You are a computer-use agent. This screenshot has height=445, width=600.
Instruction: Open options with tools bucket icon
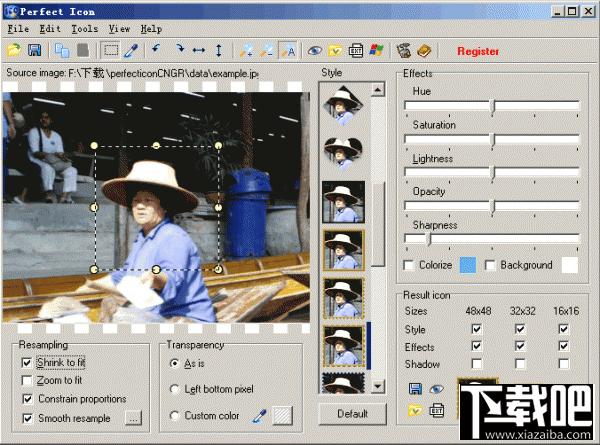tap(404, 51)
